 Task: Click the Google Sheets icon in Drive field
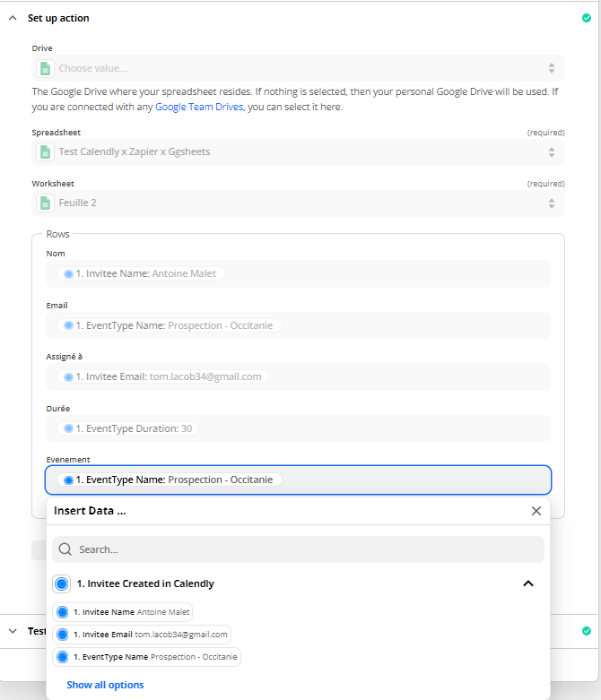45,68
